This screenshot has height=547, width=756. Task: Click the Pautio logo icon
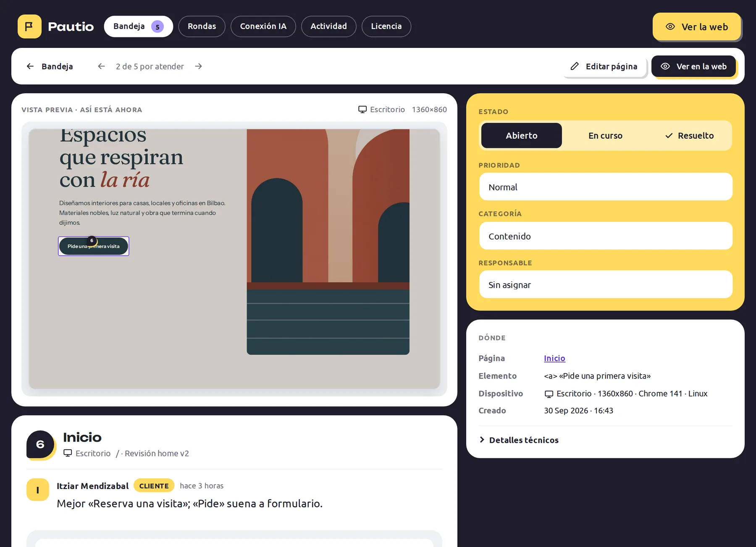click(29, 26)
